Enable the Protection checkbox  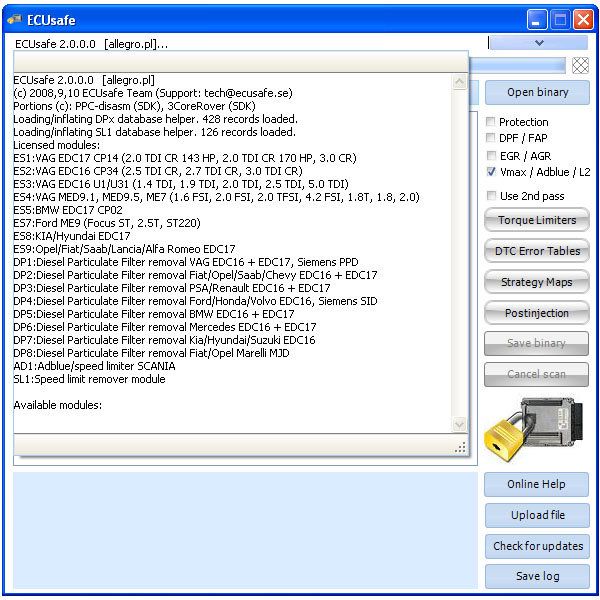pos(491,122)
